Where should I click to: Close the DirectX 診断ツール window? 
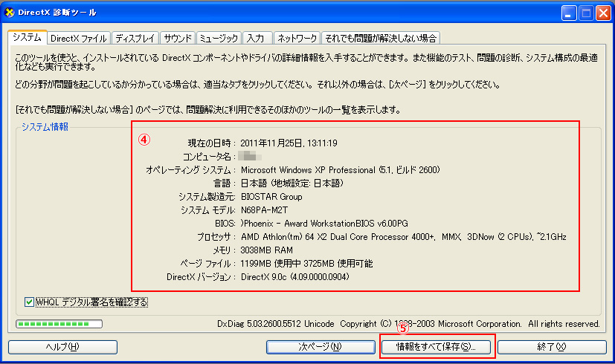(603, 13)
